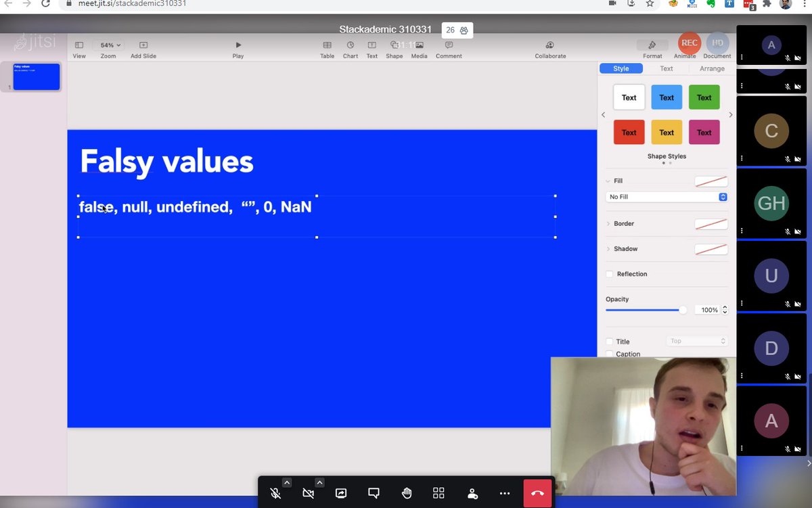Switch to the Style tab
This screenshot has height=508, width=812.
pos(621,68)
